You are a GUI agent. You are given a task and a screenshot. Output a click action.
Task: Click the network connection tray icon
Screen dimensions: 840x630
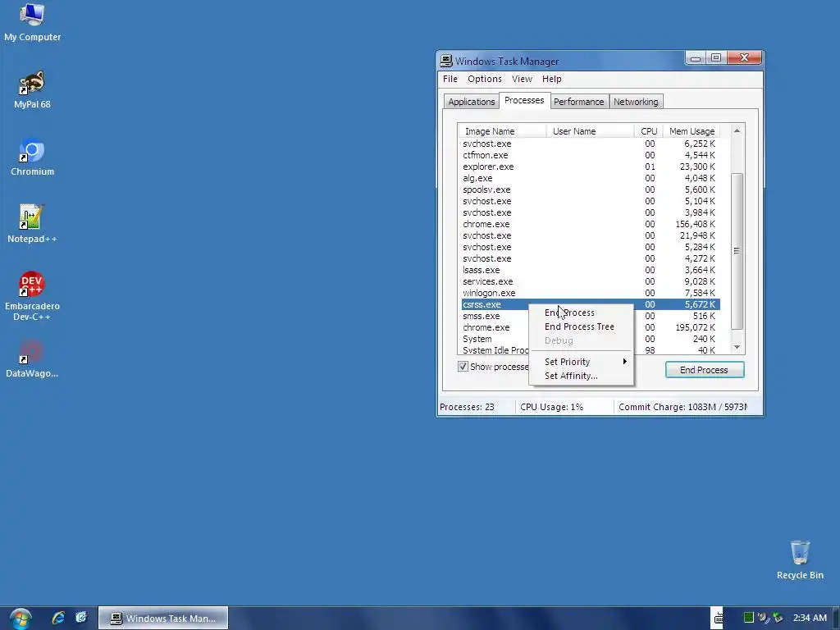(x=764, y=618)
